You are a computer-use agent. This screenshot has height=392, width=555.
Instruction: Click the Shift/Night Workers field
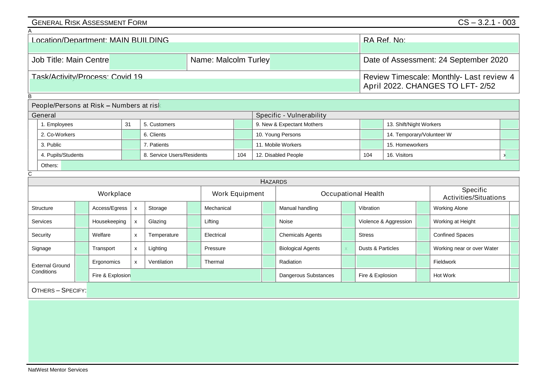pos(509,124)
